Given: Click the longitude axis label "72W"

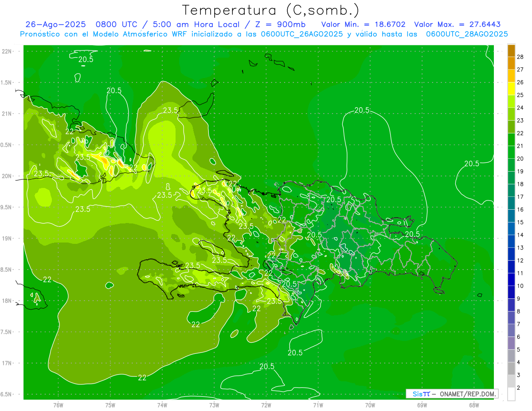Looking at the screenshot, I should (266, 405).
